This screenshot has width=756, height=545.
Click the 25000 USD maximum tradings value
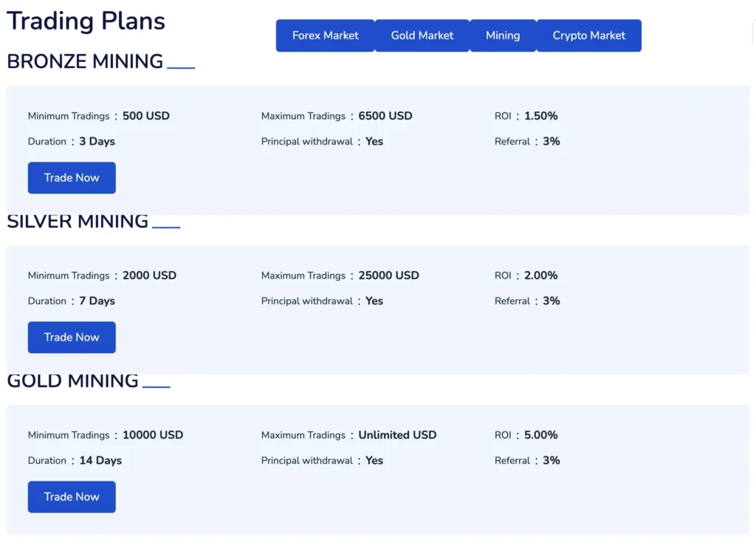pos(388,275)
